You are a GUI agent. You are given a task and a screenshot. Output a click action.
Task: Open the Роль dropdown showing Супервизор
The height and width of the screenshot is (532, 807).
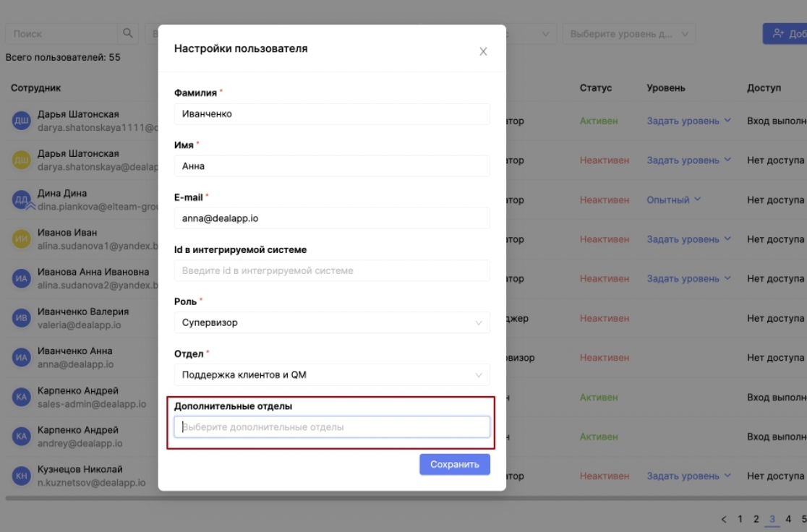[x=332, y=322]
